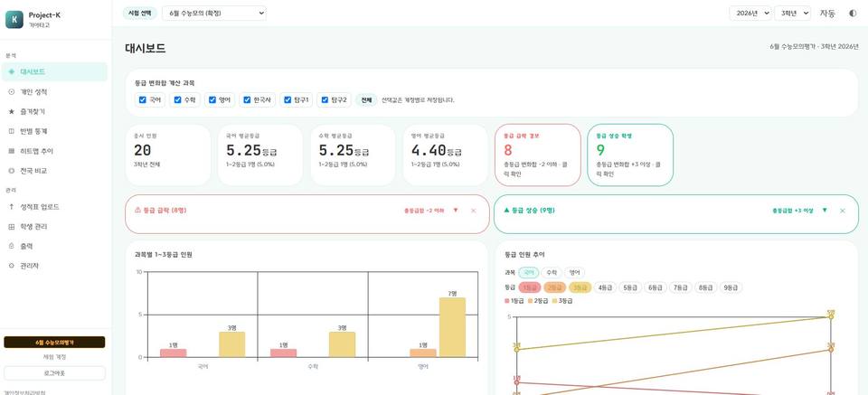868x395 pixels.
Task: Click the 체험 계정 text
Action: (x=54, y=357)
